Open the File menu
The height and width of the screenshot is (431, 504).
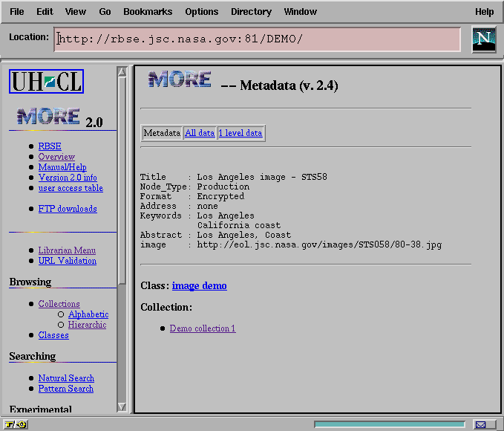(17, 12)
